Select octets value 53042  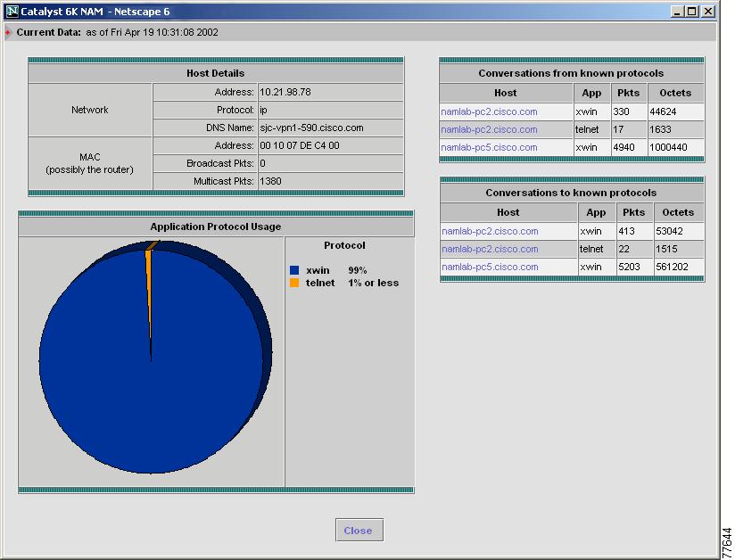pyautogui.click(x=669, y=231)
